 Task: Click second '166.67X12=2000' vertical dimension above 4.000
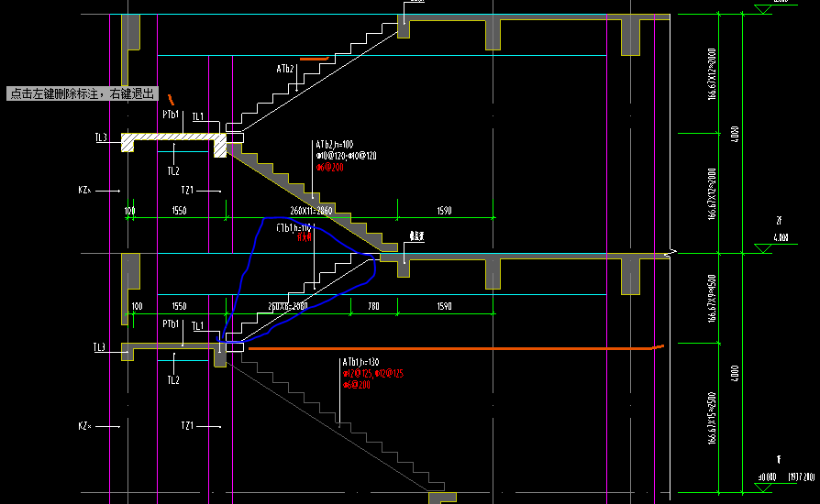(712, 193)
